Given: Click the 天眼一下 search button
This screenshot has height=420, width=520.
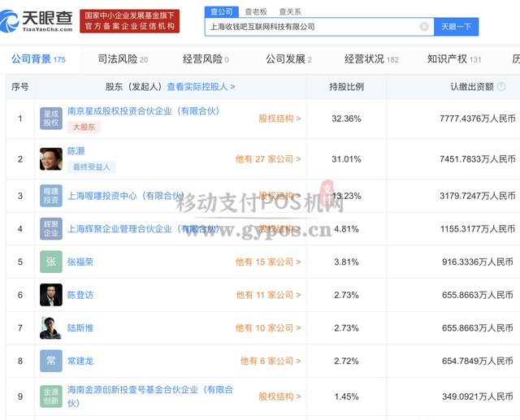Looking at the screenshot, I should 456,27.
